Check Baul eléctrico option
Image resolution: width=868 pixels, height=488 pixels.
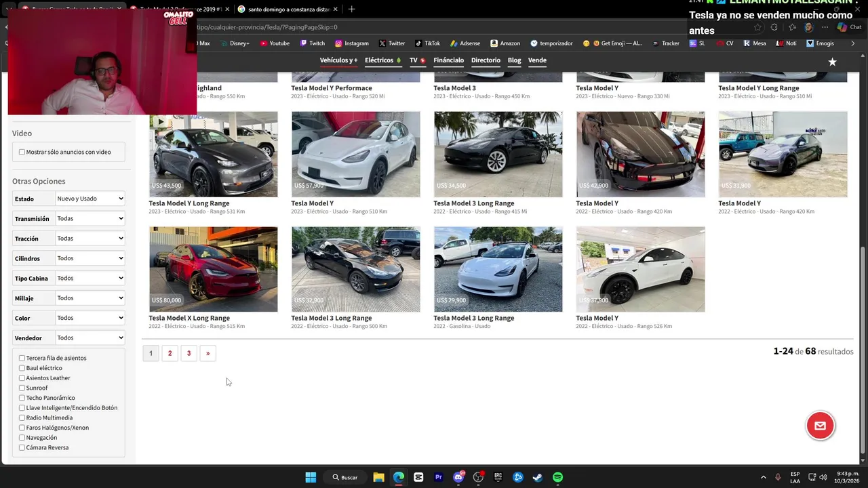(22, 368)
